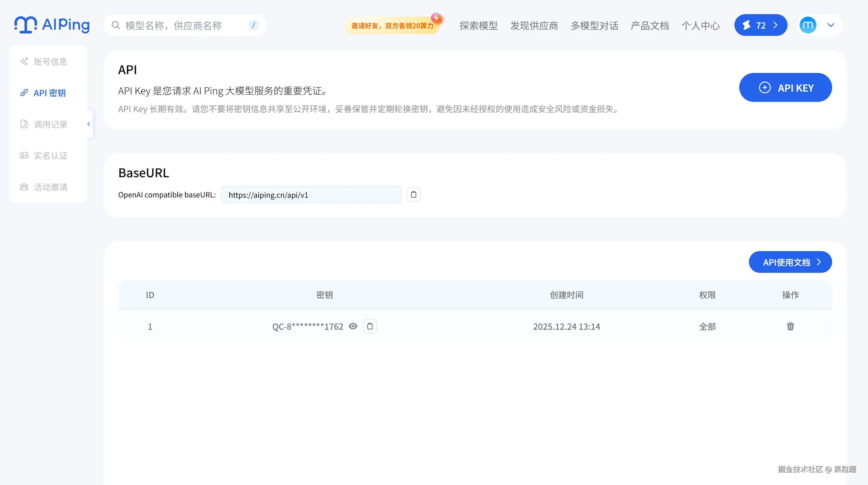Copy the QC-8 API key

pyautogui.click(x=370, y=326)
